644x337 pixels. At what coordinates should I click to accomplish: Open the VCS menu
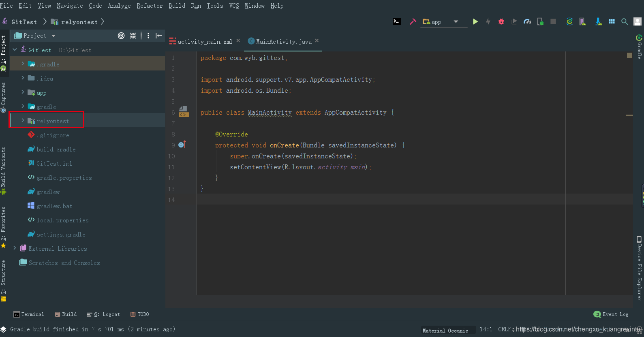pos(234,6)
